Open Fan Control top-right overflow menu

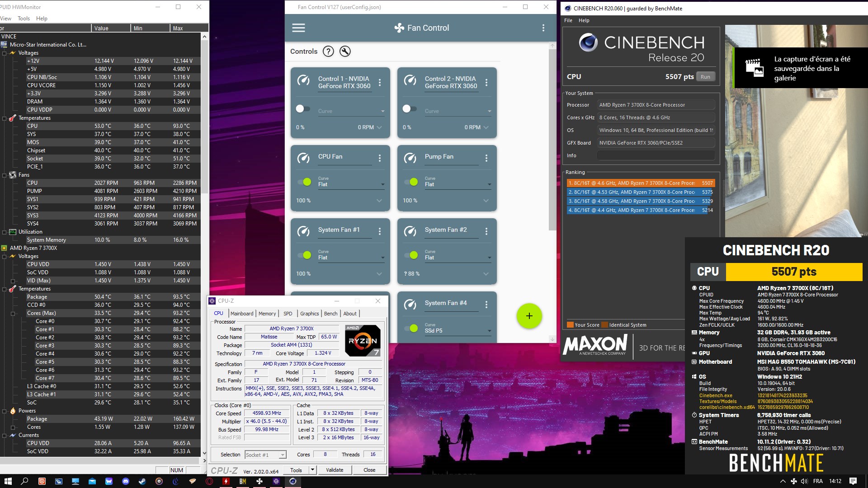click(x=543, y=28)
